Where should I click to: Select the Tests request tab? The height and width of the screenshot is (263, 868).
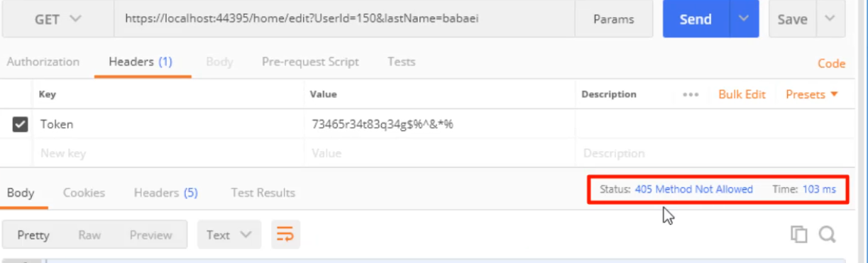point(401,62)
